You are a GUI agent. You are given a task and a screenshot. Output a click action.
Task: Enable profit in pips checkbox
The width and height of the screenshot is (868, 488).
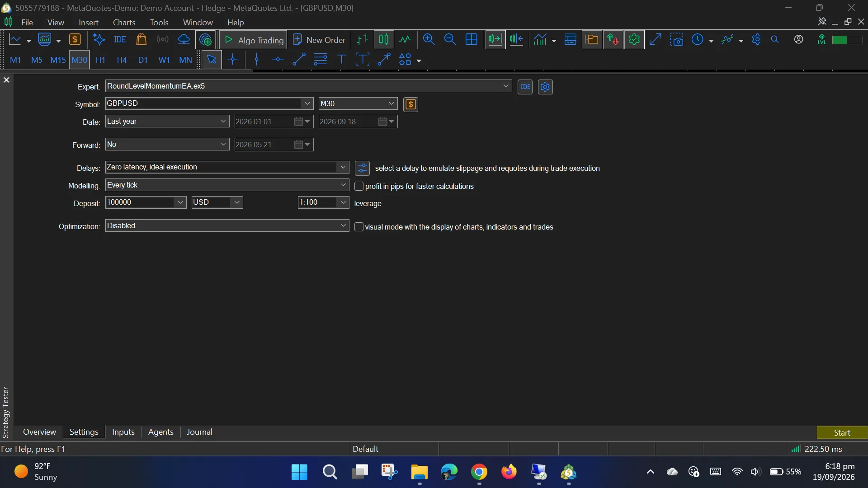tap(359, 186)
